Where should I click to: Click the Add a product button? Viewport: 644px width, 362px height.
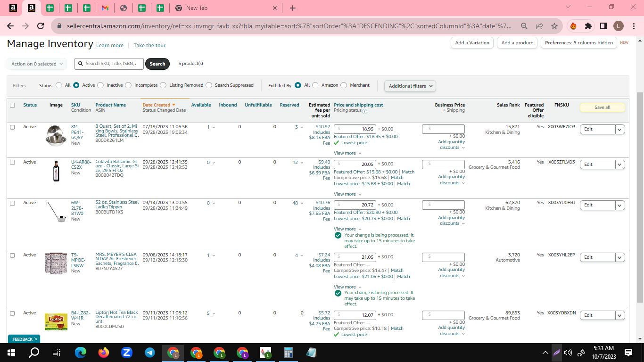[x=517, y=42]
